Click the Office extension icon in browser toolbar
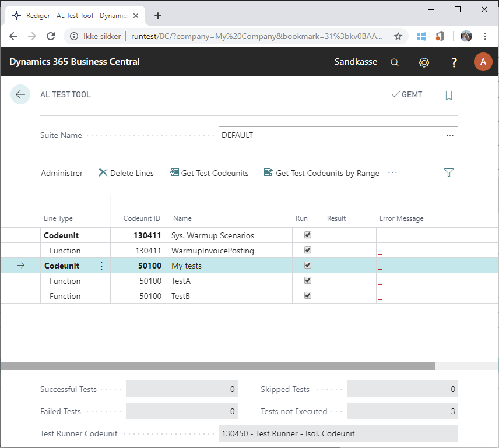 click(440, 36)
